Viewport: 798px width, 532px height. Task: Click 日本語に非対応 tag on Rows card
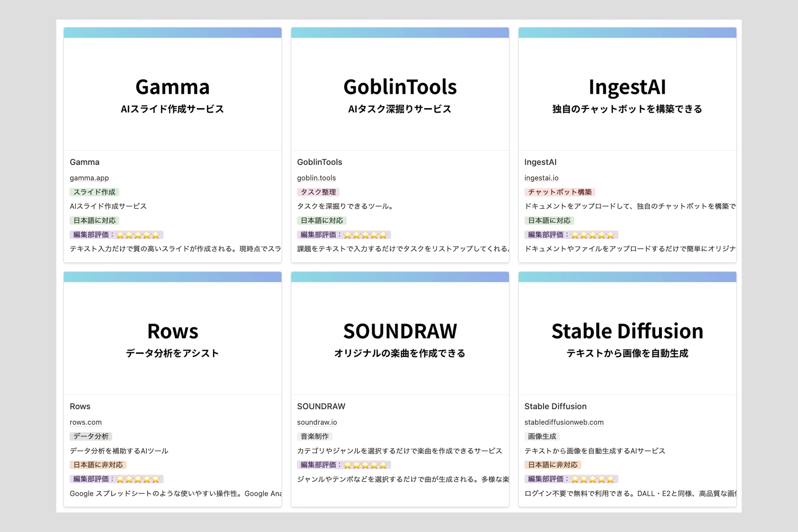point(98,465)
